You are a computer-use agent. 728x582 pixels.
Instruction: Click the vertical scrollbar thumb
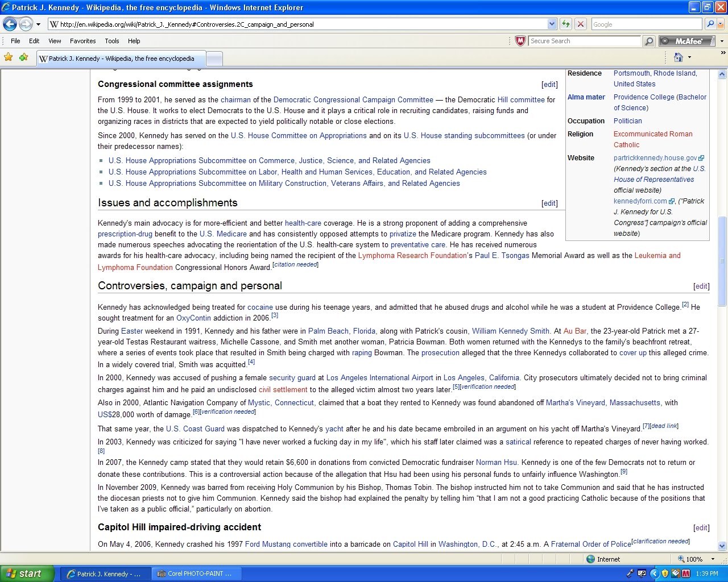[x=722, y=261]
